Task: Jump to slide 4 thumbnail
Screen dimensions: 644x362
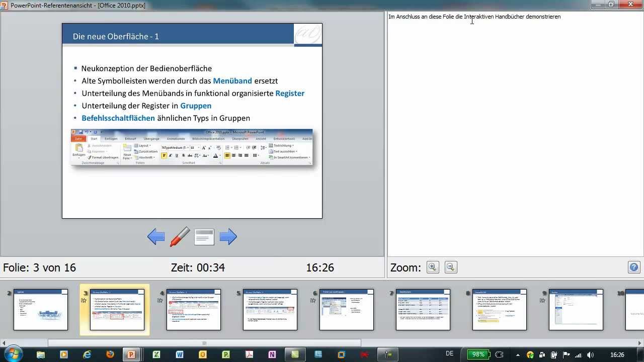Action: click(x=194, y=310)
